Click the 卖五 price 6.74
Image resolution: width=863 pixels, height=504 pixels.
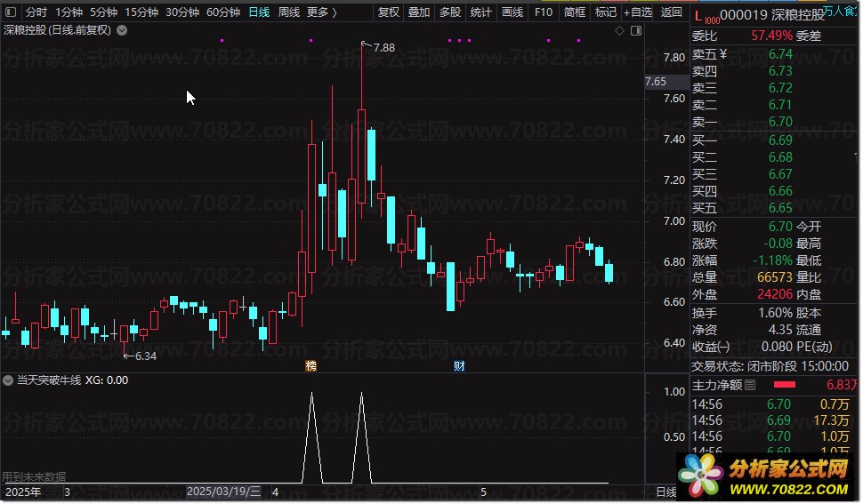tap(780, 54)
